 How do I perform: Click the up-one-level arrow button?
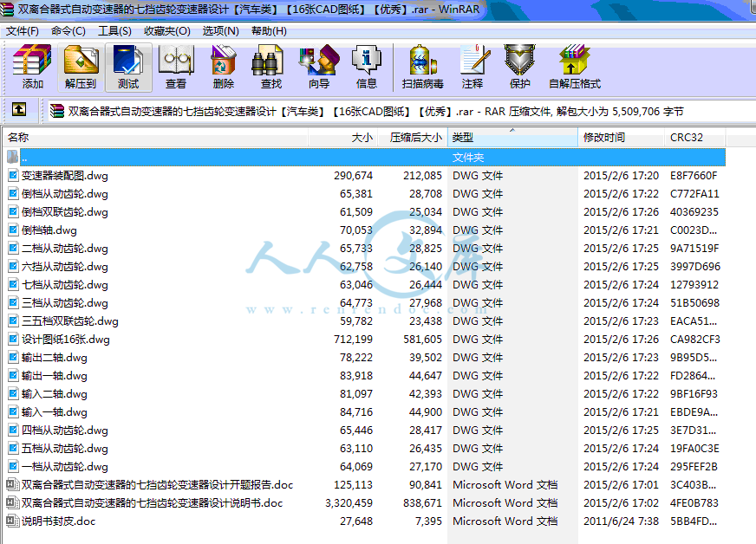tap(19, 110)
